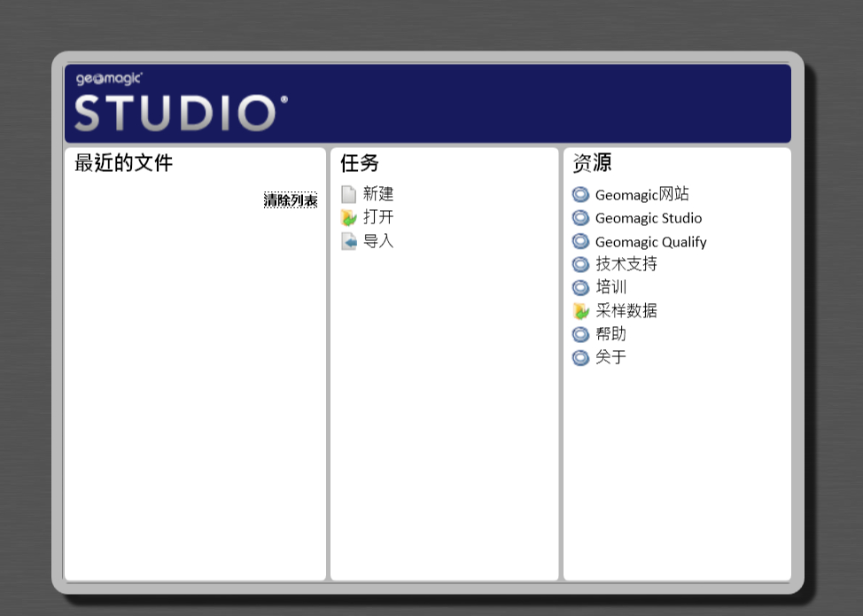The image size is (863, 616).
Task: Click the ring icon next to 关于
Action: coord(580,358)
